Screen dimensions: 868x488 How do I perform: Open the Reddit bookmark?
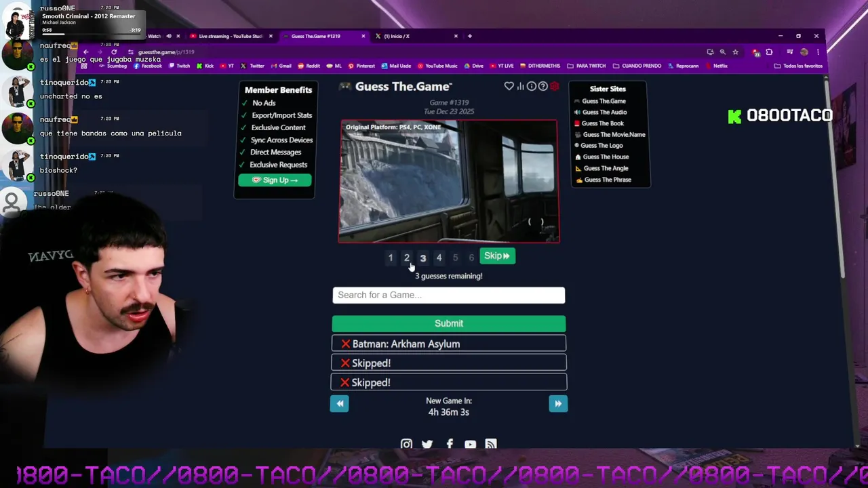pos(309,66)
